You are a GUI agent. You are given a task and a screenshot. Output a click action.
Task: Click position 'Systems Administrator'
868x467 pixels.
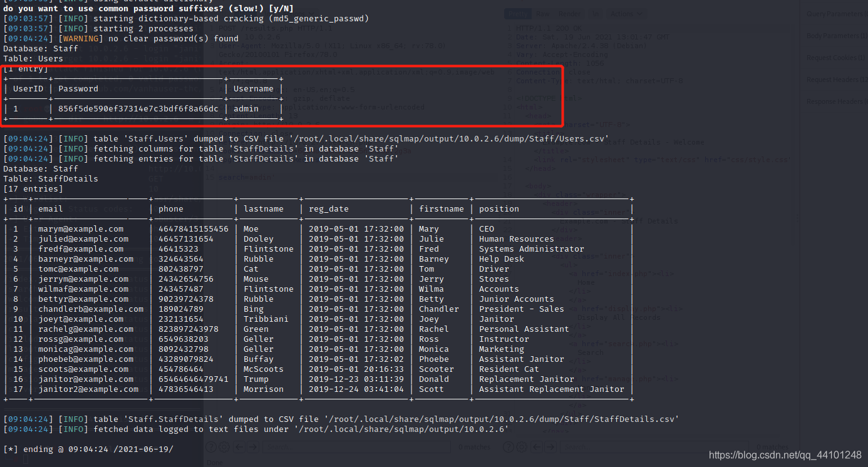tap(532, 249)
